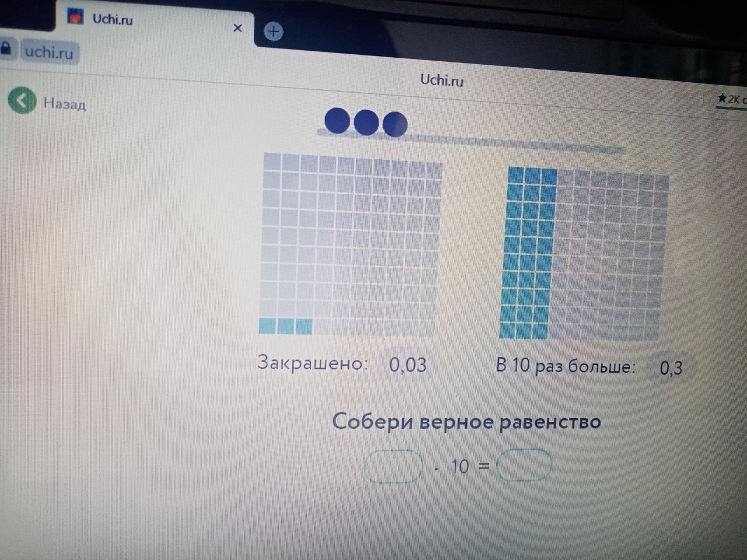747x560 pixels.
Task: Close the Uchi.ru browser tab
Action: coord(238,28)
